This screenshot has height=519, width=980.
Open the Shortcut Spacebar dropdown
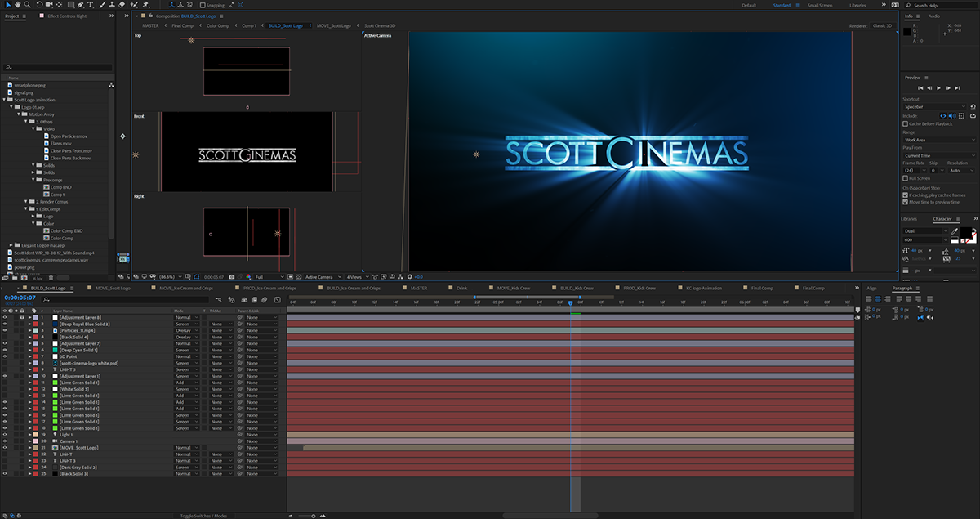(x=934, y=106)
